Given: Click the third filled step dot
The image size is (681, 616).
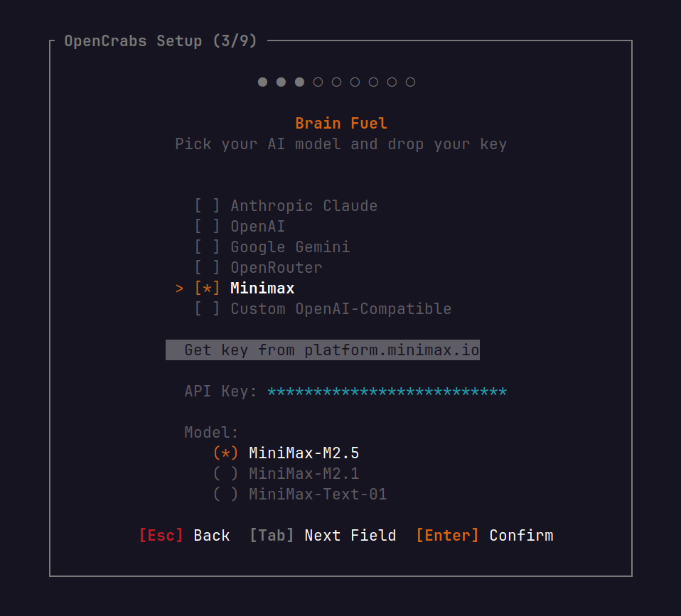Looking at the screenshot, I should (x=300, y=82).
